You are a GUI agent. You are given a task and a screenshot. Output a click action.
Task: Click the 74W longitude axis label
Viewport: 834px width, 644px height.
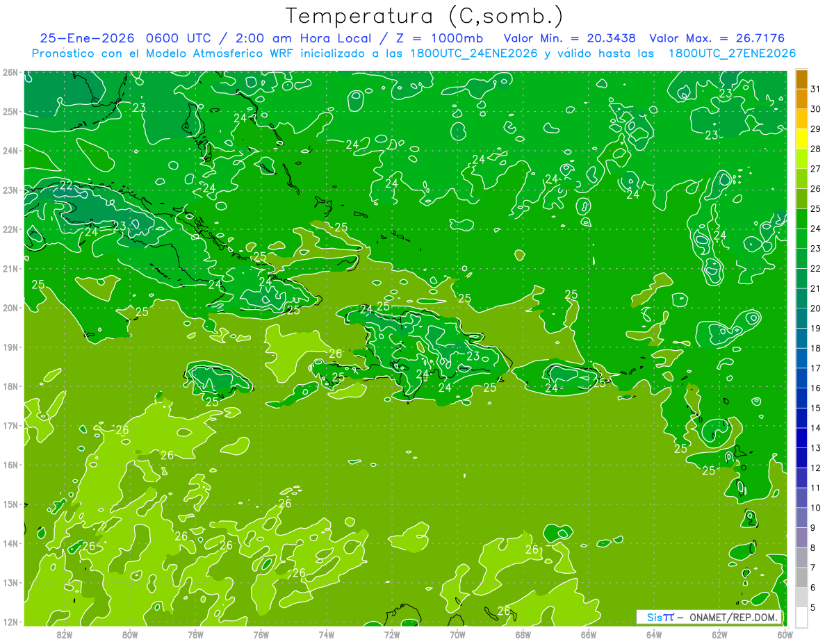coord(327,634)
